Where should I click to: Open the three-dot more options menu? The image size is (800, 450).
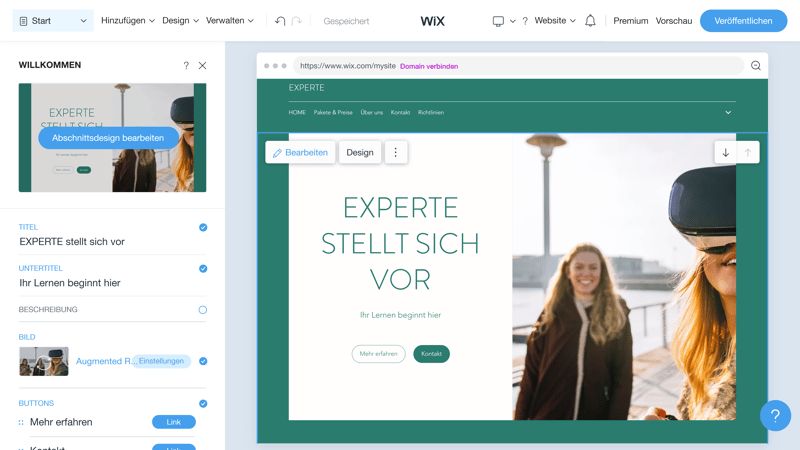click(395, 152)
